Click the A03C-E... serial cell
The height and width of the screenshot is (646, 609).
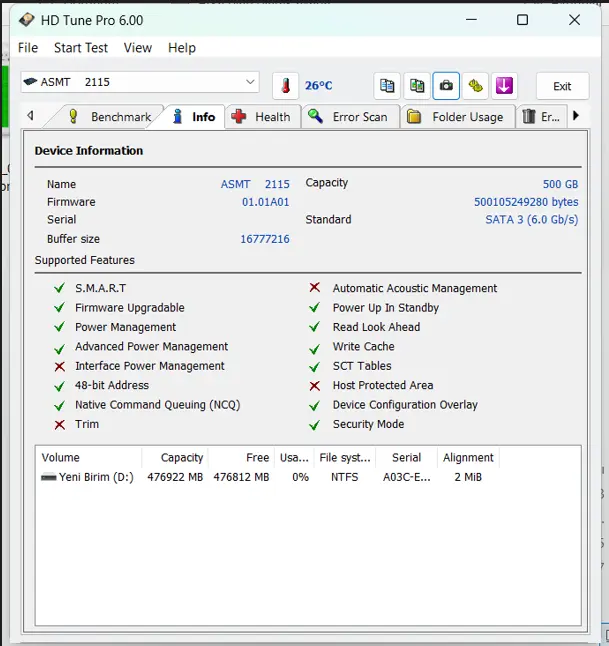coord(407,477)
